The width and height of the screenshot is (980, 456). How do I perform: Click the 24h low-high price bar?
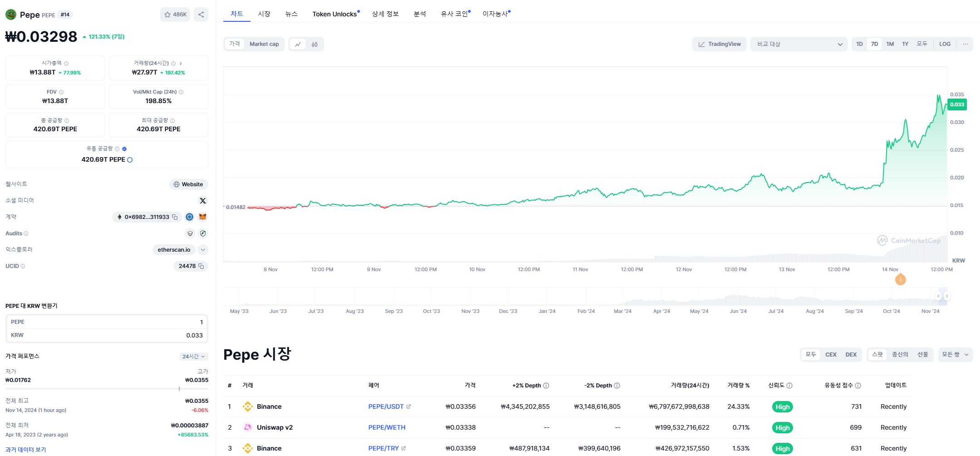point(107,389)
